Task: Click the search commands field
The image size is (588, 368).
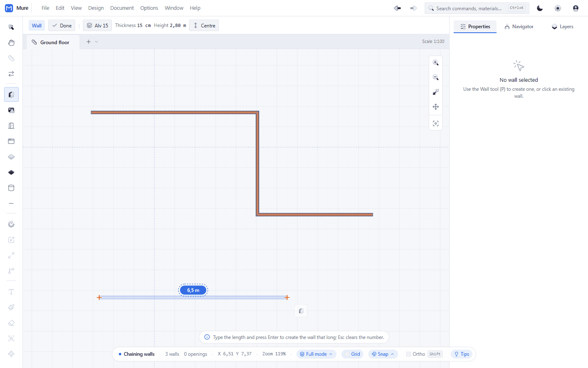Action: (477, 8)
